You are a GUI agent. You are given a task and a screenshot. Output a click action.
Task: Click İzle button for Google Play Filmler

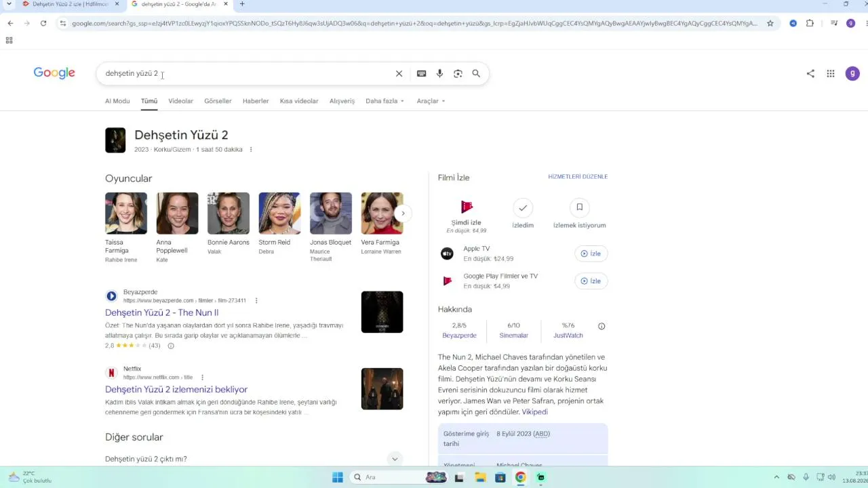coord(591,281)
